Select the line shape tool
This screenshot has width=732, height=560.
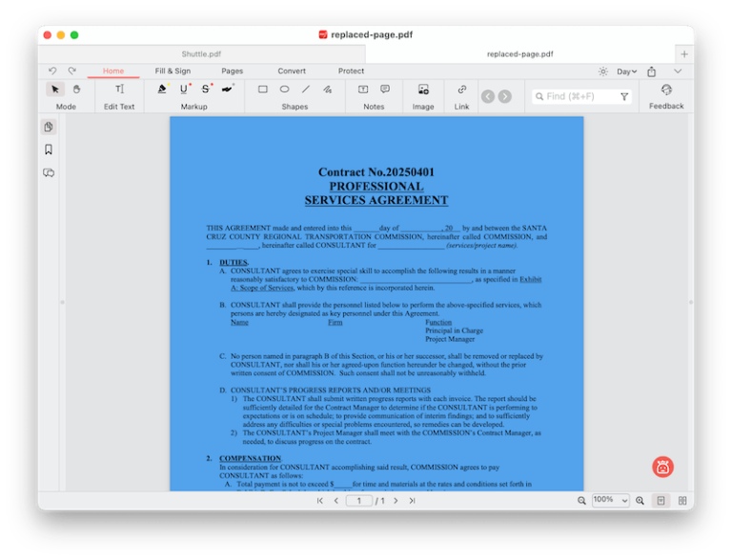tap(306, 90)
